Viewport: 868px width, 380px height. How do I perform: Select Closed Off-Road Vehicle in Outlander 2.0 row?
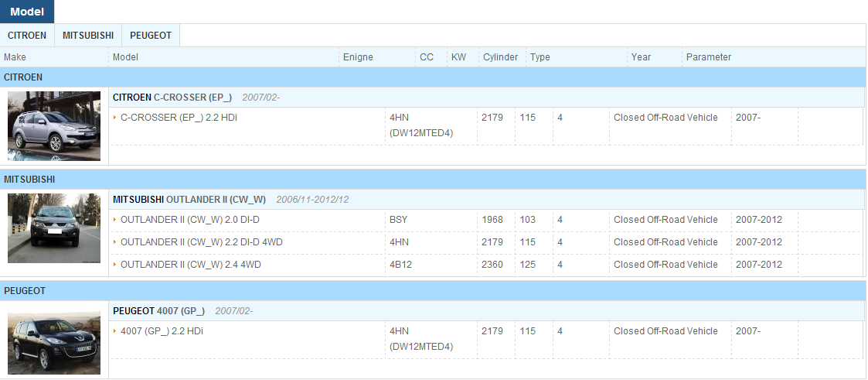point(665,220)
